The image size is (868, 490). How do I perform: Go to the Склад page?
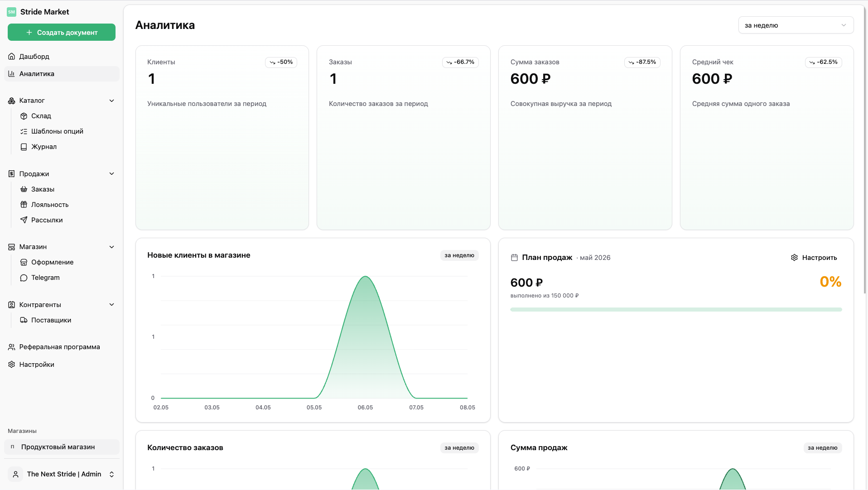coord(68,116)
